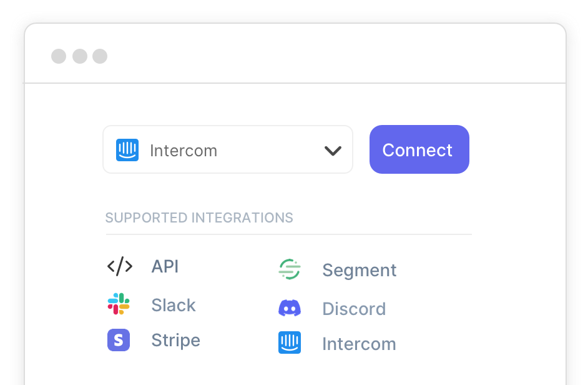
Task: Click the API code brackets icon
Action: pos(120,267)
